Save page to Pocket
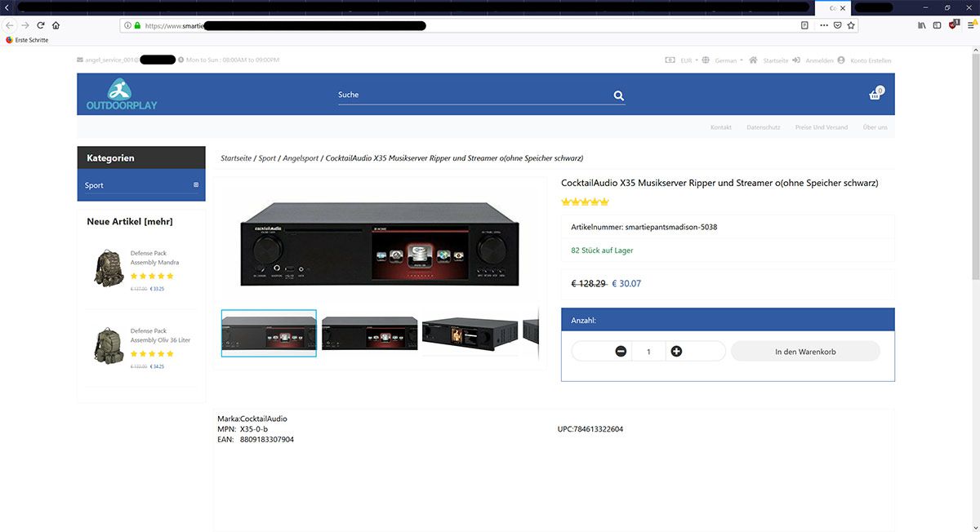This screenshot has height=532, width=980. click(x=837, y=25)
